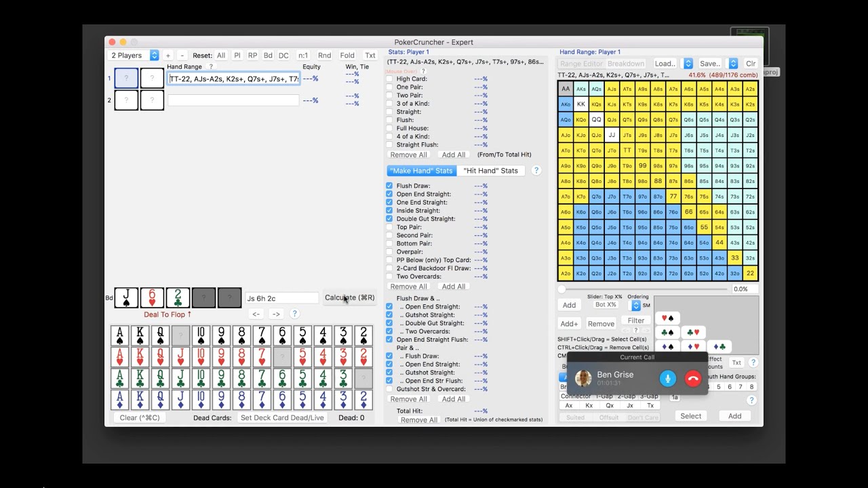Enable the Straight Flush checkbox
868x488 pixels.
pos(389,145)
